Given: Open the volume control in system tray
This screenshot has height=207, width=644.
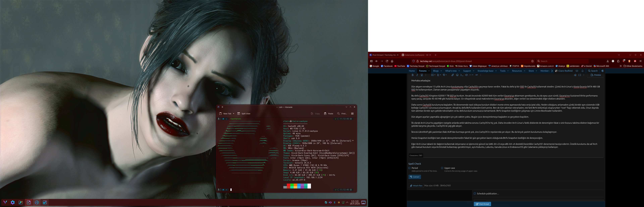Looking at the screenshot, I should click(330, 202).
